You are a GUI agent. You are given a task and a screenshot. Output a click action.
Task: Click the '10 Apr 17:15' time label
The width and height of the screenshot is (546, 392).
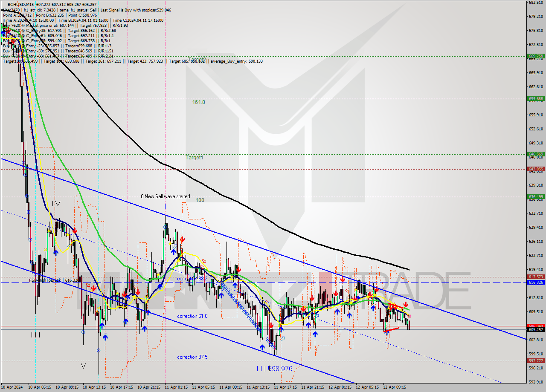(x=122, y=387)
